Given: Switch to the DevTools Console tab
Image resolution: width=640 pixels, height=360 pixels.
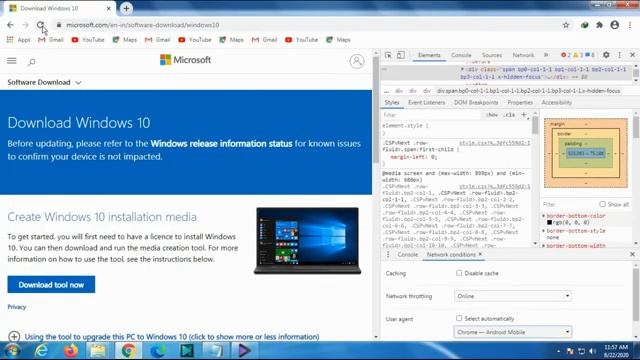Looking at the screenshot, I should (461, 55).
